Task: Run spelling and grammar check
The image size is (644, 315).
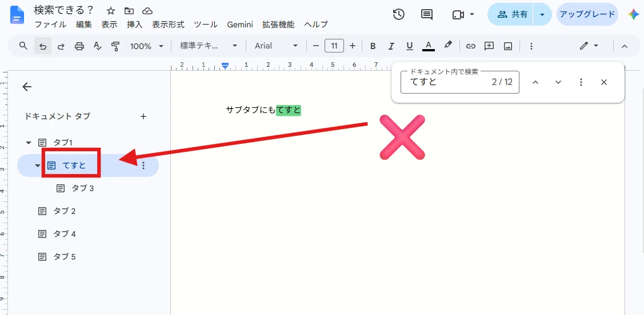Action: (x=97, y=46)
